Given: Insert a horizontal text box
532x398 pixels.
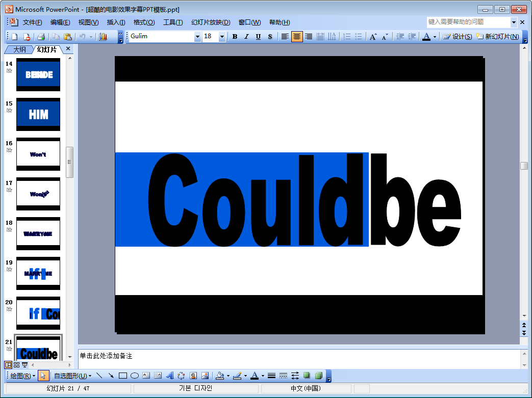Looking at the screenshot, I should click(x=146, y=375).
